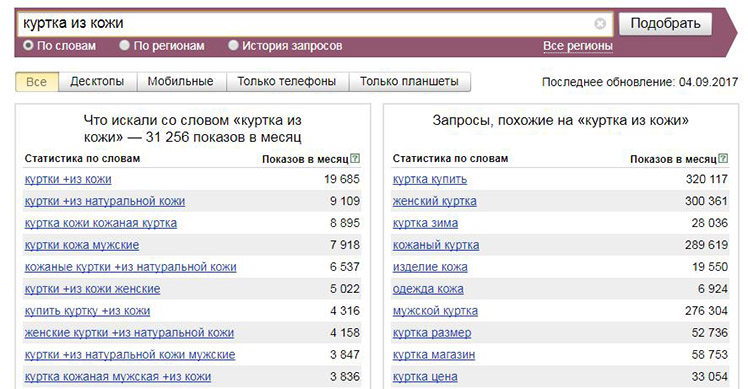Open the куртка магазин link
748x389 pixels.
434,355
